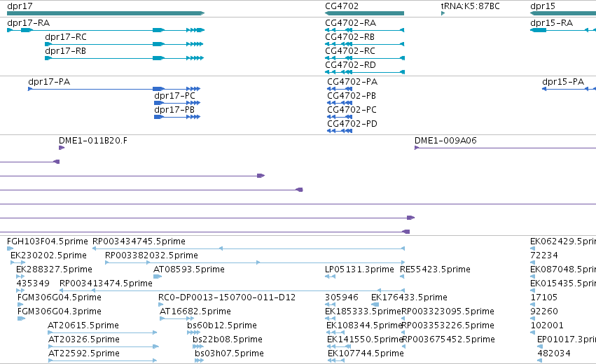Screen dimensions: 596x364
Task: Click transcript CG4702-RB
Action: pyautogui.click(x=364, y=44)
